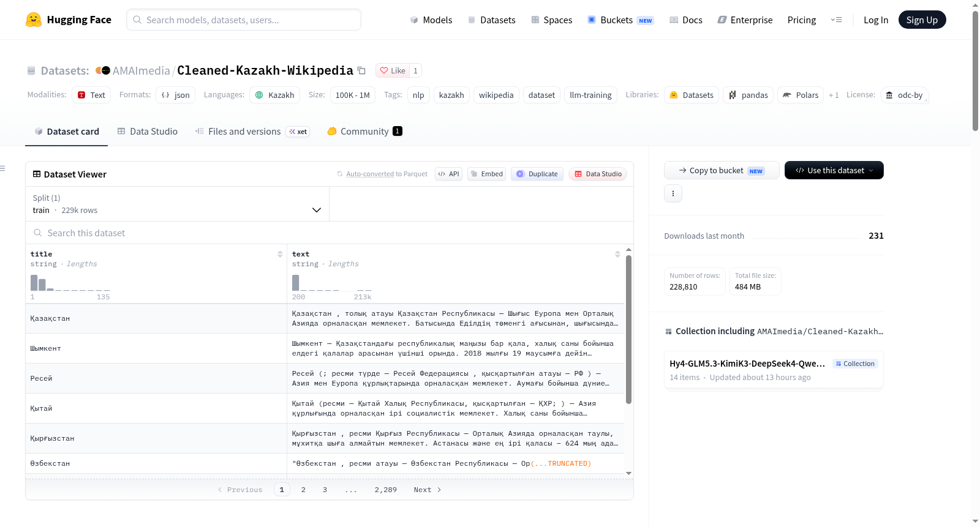Select the nlp tag
The width and height of the screenshot is (980, 527).
pyautogui.click(x=418, y=95)
